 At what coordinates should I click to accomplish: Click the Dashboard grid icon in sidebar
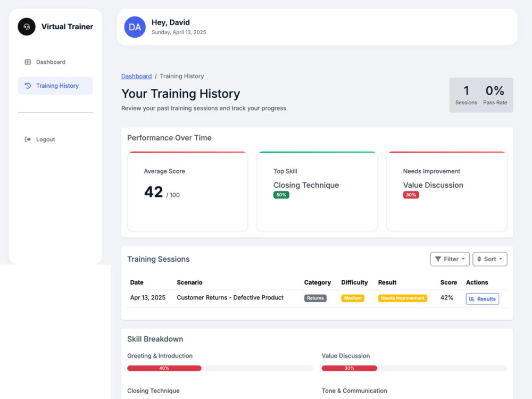pyautogui.click(x=28, y=62)
